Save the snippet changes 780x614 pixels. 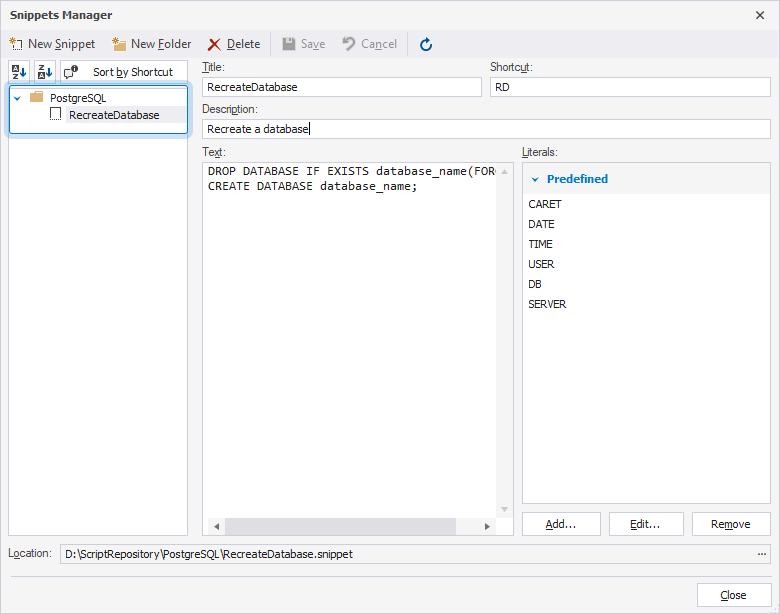(303, 44)
